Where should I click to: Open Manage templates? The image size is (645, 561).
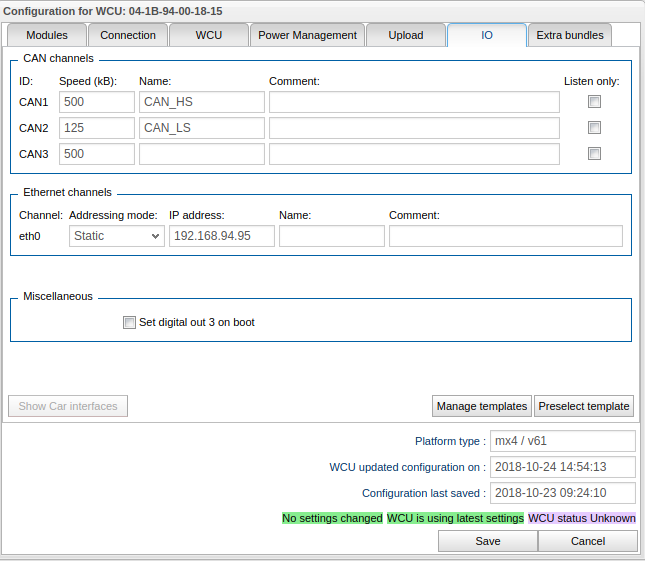[481, 406]
